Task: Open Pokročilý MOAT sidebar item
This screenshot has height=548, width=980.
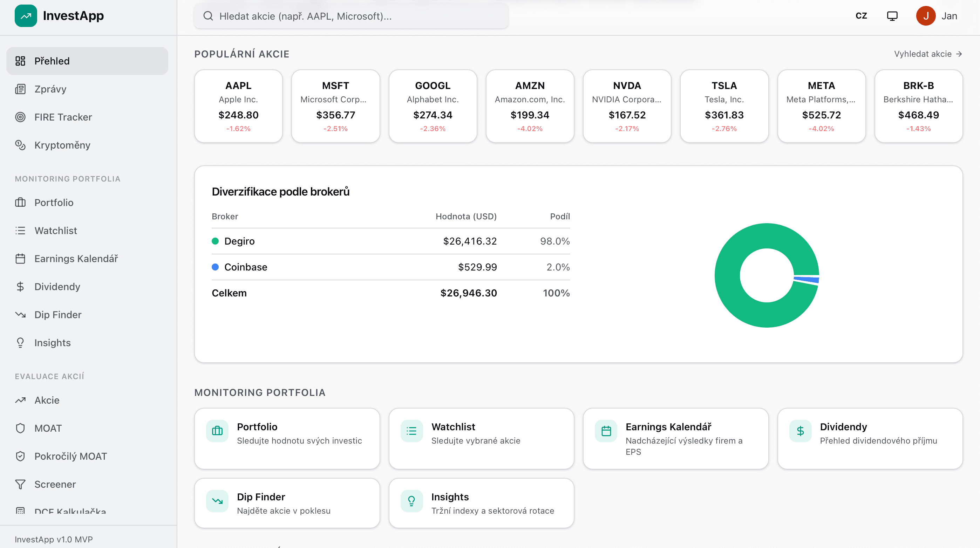Action: [71, 456]
